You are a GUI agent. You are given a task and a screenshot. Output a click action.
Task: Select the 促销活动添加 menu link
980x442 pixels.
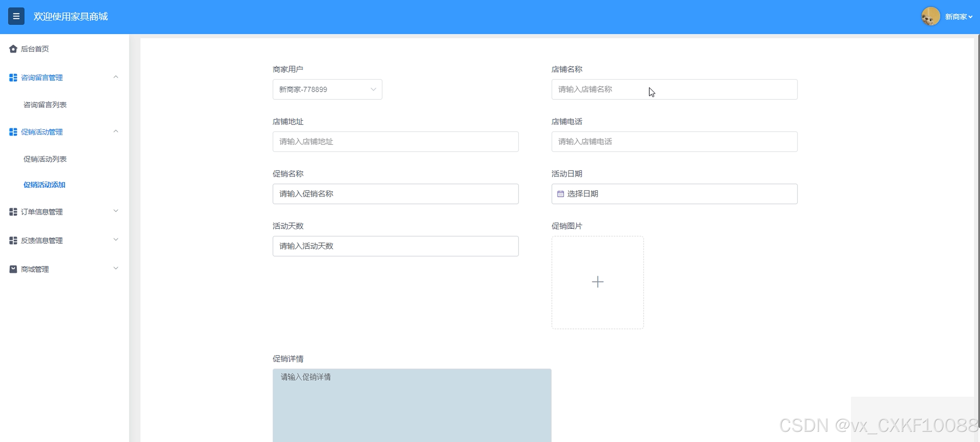(44, 185)
